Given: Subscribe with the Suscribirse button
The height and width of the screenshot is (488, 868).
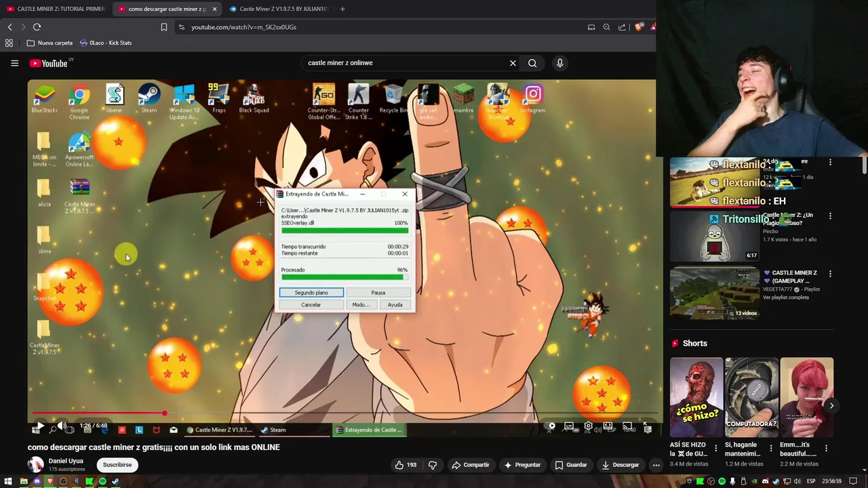Looking at the screenshot, I should pos(117,465).
